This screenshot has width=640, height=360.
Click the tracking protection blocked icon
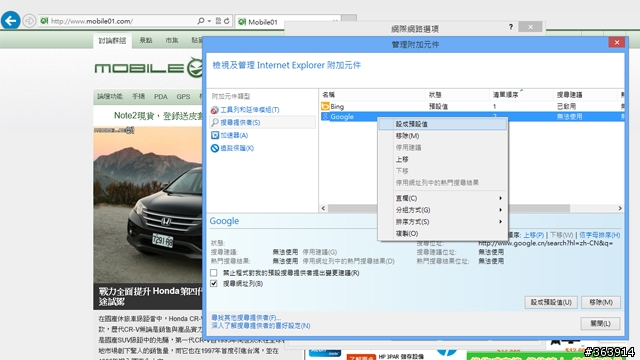click(215, 148)
